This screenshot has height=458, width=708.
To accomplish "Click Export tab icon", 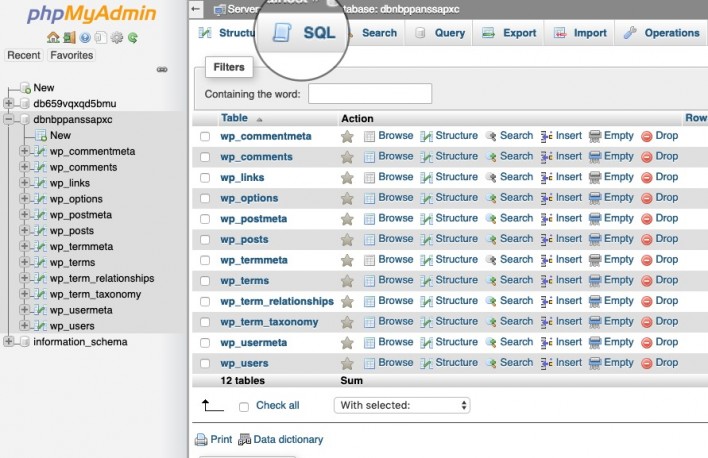I will pos(488,33).
